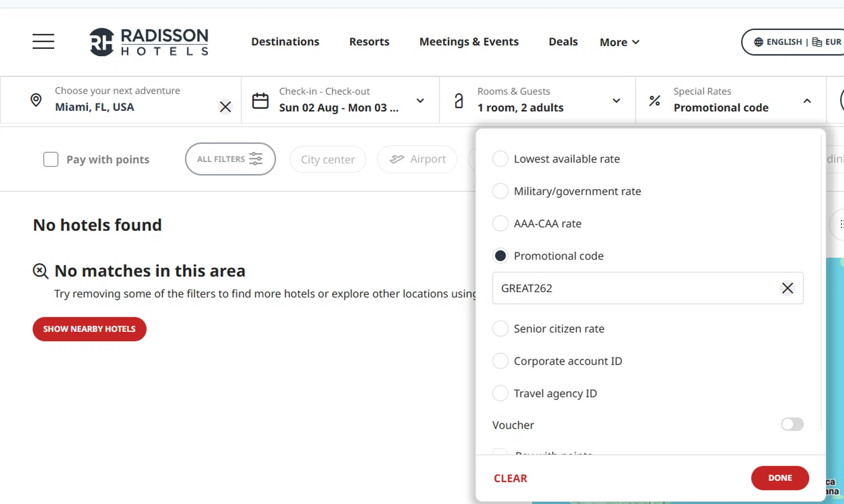Click the calendar icon
Viewport: 844px width, 504px height.
coord(261,101)
